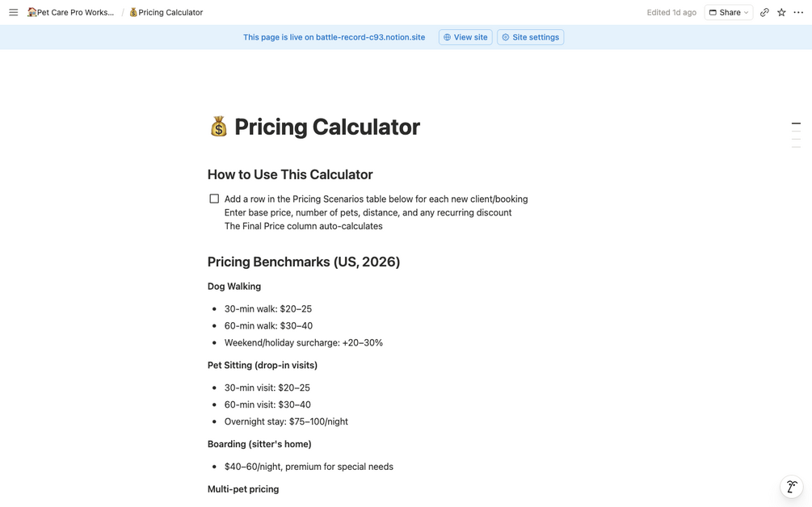This screenshot has height=507, width=812.
Task: Click the Edited 1d ago timestamp
Action: (x=671, y=12)
